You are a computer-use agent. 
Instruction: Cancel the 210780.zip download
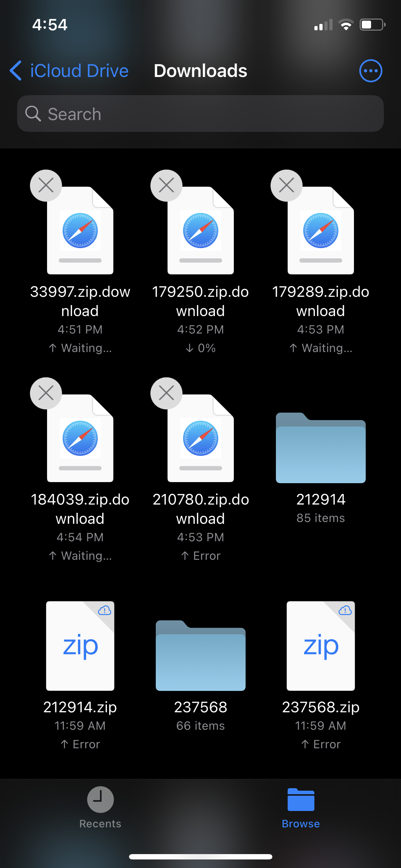pos(166,393)
